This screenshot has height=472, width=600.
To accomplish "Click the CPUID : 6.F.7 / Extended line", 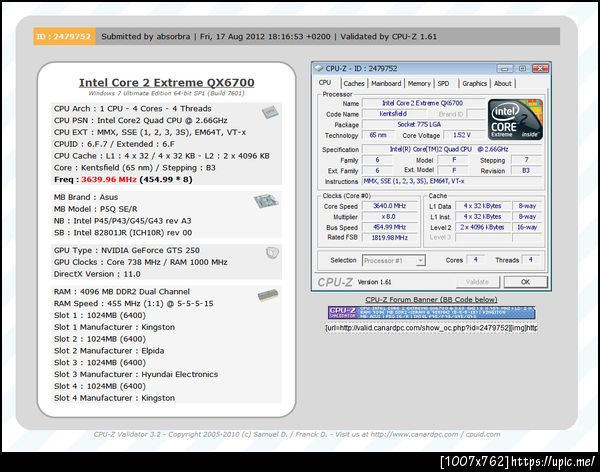I will (x=114, y=144).
